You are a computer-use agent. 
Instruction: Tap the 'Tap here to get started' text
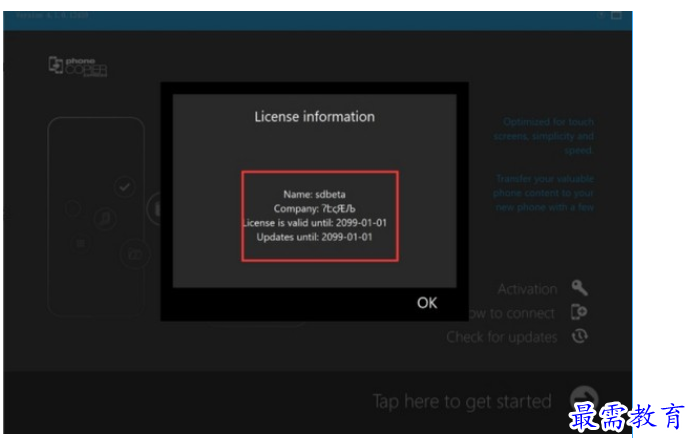coord(462,402)
